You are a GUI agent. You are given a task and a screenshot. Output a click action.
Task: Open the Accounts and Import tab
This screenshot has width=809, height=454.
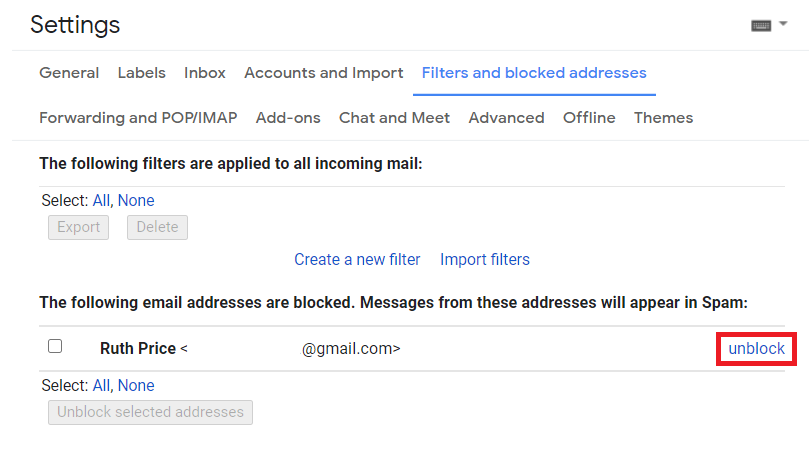pos(324,73)
